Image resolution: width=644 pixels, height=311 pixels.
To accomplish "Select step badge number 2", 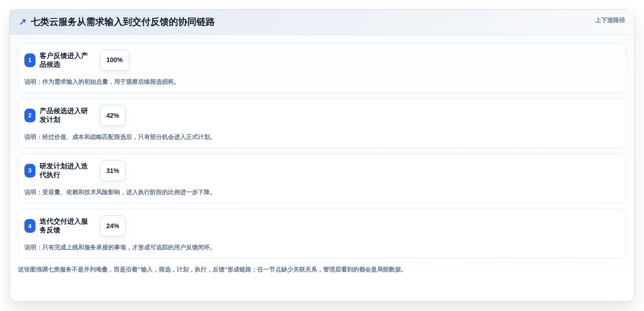I will 30,115.
